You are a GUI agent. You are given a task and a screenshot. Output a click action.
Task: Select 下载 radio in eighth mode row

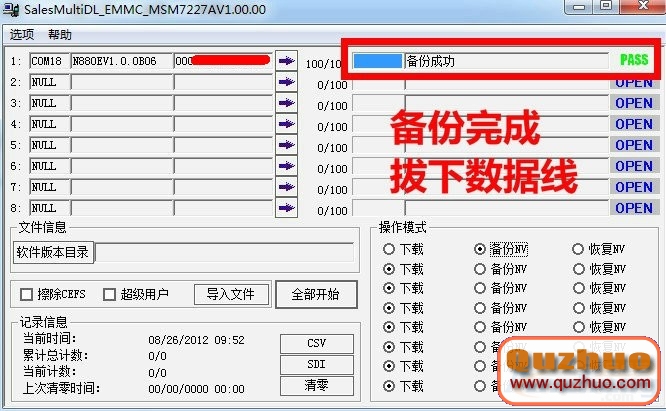pyautogui.click(x=389, y=386)
